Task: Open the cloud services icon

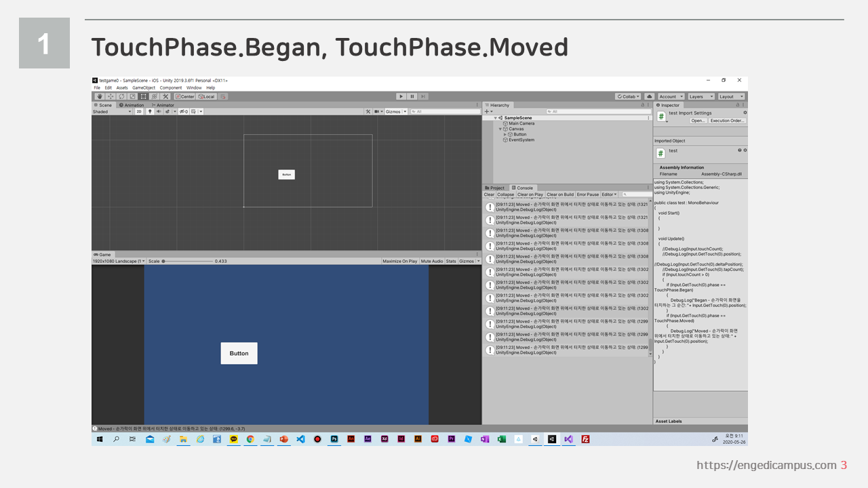Action: (649, 97)
